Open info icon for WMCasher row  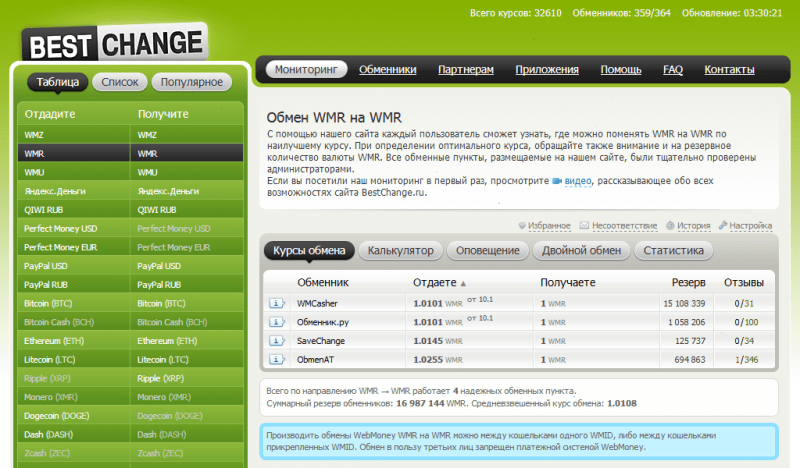[x=277, y=303]
